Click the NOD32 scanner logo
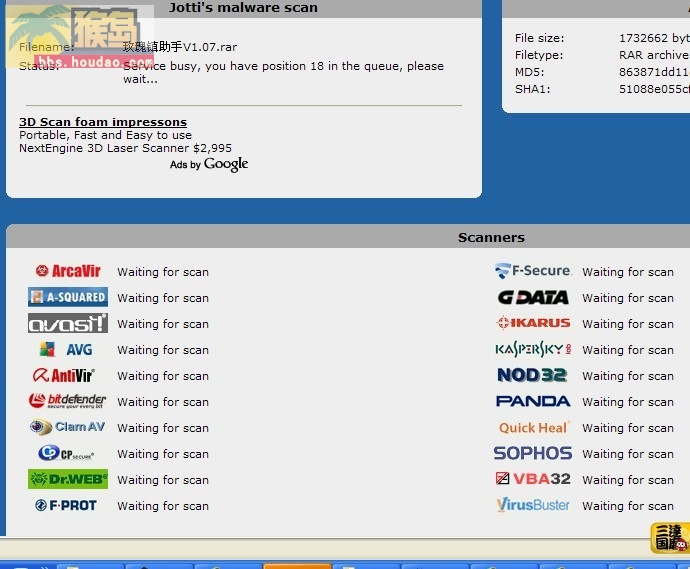The height and width of the screenshot is (569, 690). pyautogui.click(x=532, y=375)
